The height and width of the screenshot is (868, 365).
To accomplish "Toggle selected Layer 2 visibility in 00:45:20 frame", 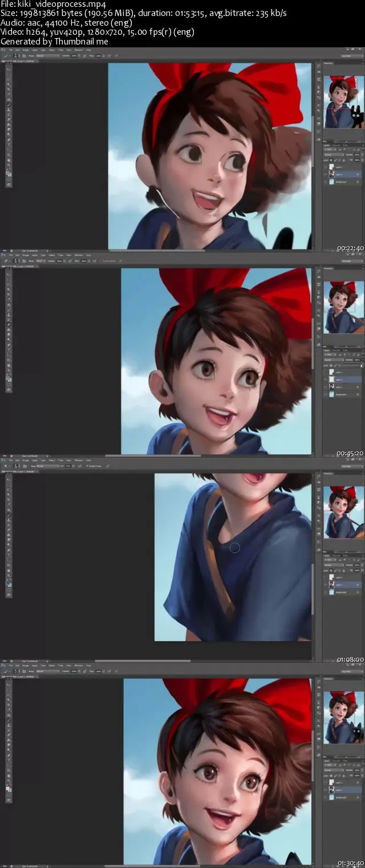I will 325,380.
